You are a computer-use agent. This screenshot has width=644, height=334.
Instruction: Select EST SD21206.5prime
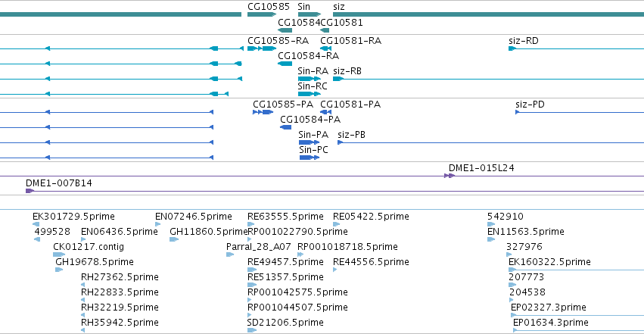pos(252,331)
